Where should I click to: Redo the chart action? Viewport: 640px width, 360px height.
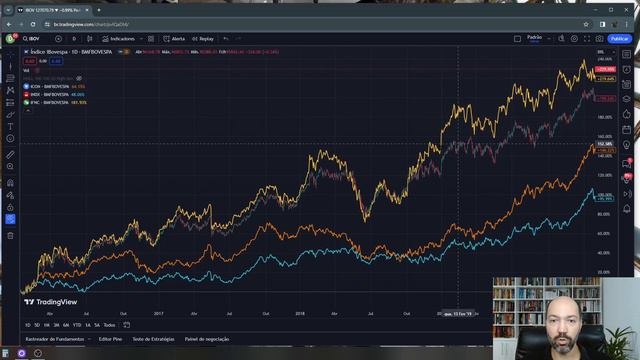point(238,39)
